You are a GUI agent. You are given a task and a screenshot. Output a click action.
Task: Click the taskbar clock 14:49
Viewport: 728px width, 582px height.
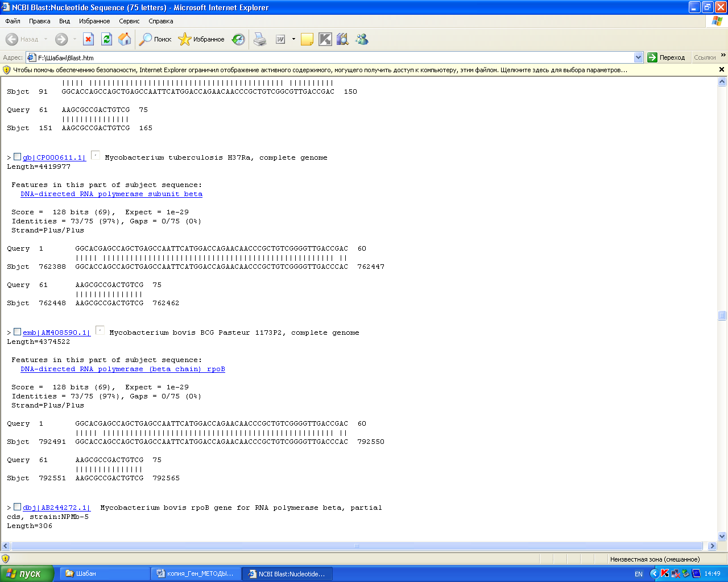[x=712, y=574]
